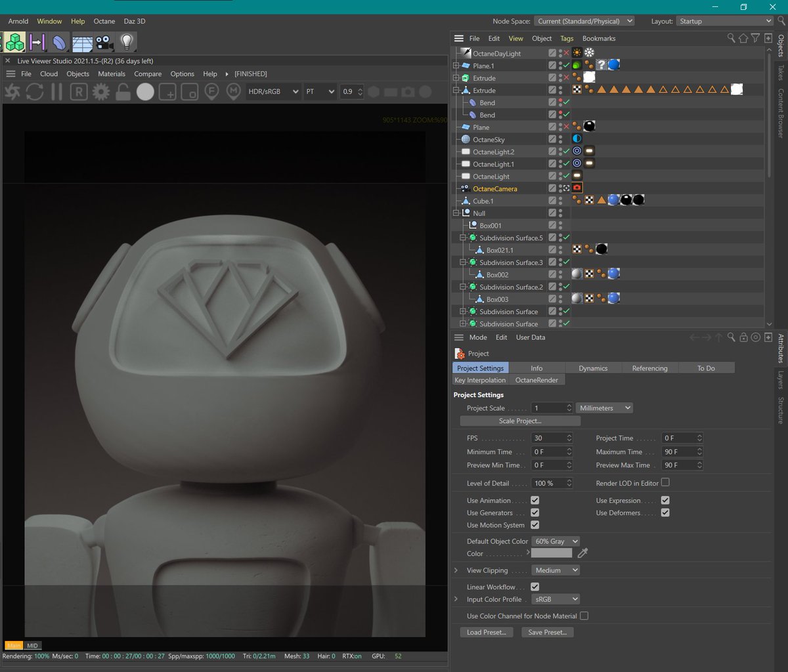Click the Scale Project button
Screen dimensions: 788x672
[520, 421]
